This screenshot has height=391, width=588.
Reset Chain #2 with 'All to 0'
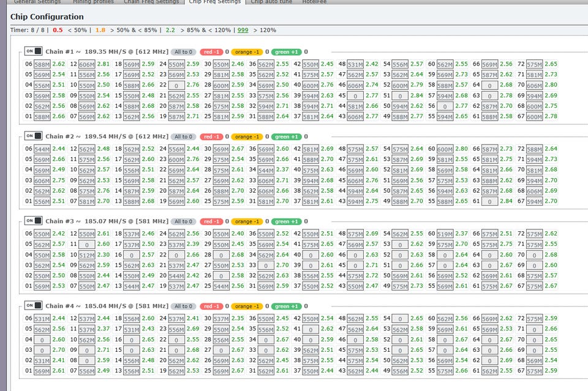(183, 136)
